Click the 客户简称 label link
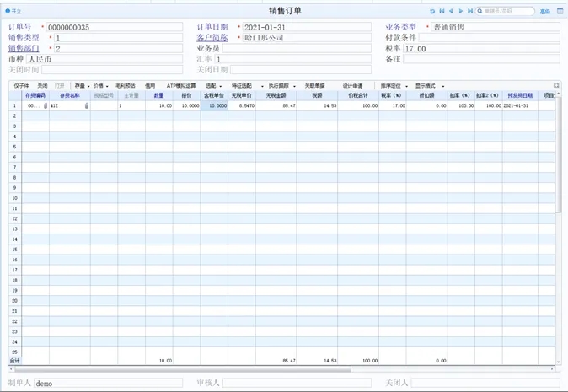The height and width of the screenshot is (392, 568). coord(212,38)
